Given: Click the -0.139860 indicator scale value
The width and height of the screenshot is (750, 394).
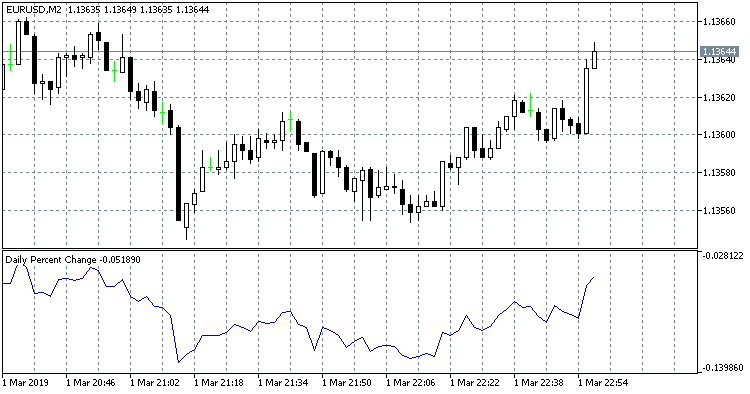Looking at the screenshot, I should coord(722,368).
